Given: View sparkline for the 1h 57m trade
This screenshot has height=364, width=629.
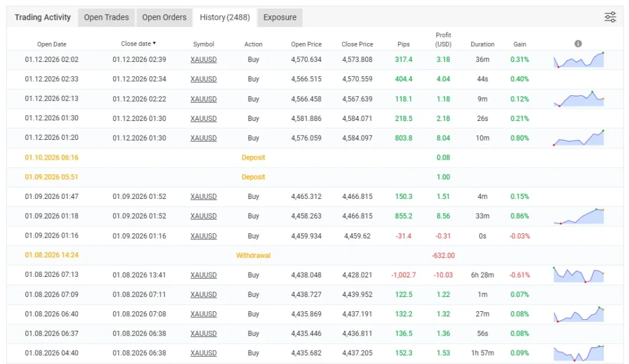Looking at the screenshot, I should coord(578,353).
